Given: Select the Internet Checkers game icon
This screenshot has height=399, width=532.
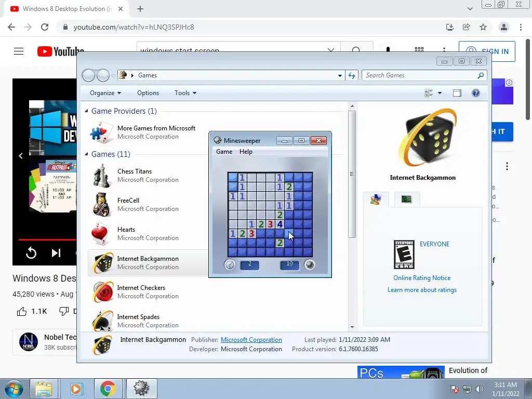Looking at the screenshot, I should 103,291.
